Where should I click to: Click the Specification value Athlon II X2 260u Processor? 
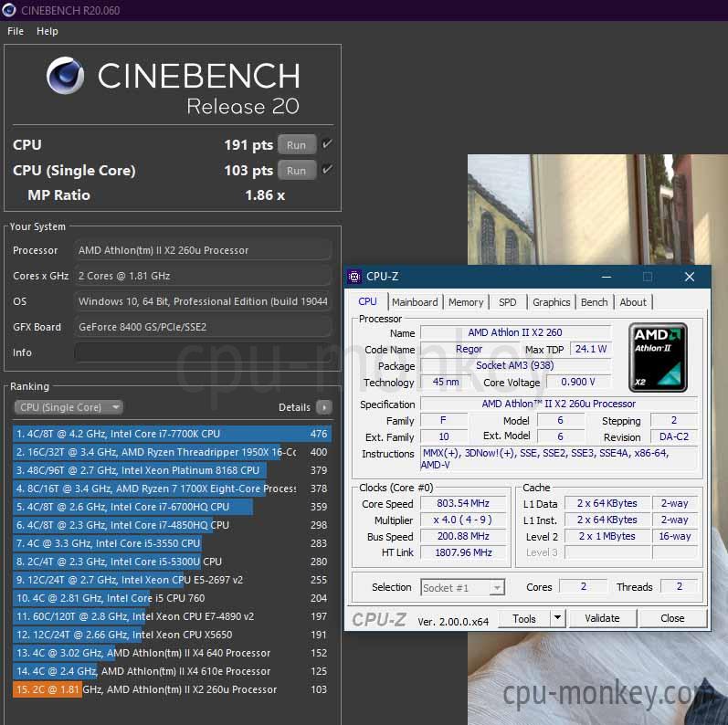point(558,404)
